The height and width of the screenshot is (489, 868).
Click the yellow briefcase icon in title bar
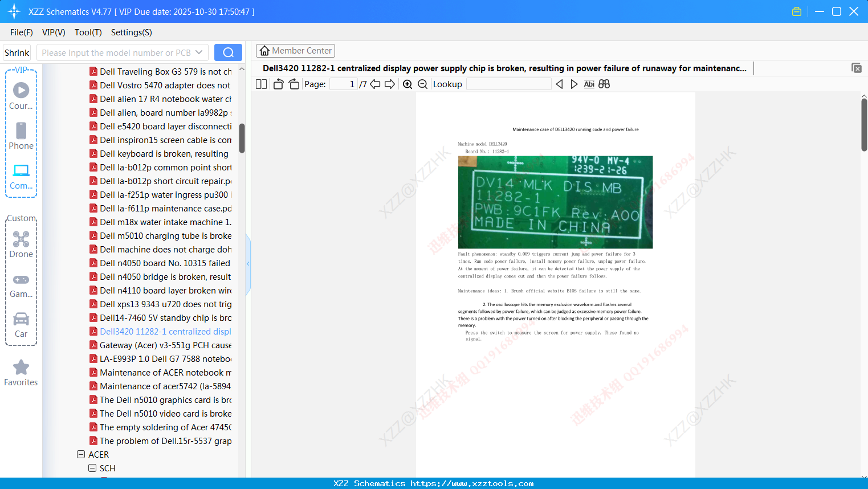coord(797,11)
